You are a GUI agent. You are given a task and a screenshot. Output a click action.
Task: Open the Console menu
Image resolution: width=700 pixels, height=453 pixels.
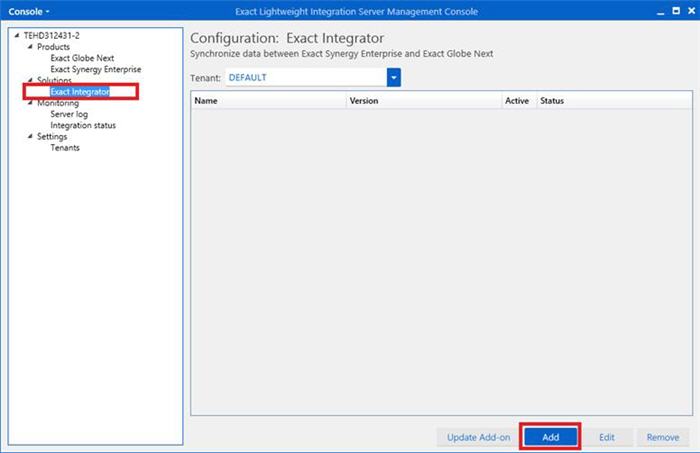(x=29, y=12)
